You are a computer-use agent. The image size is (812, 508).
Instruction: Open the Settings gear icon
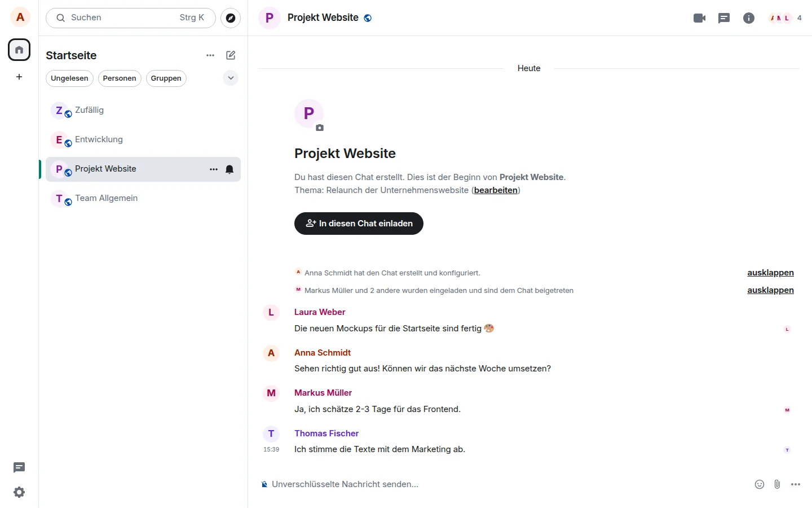point(19,492)
